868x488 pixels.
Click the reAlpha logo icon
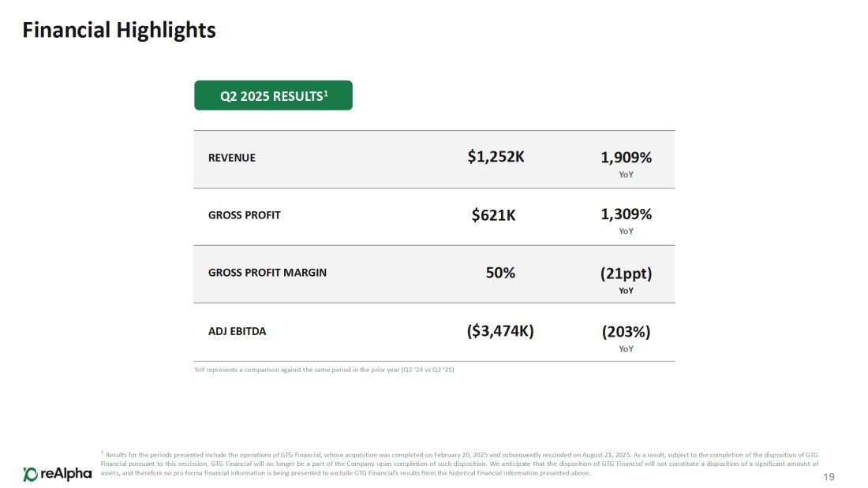click(x=30, y=474)
